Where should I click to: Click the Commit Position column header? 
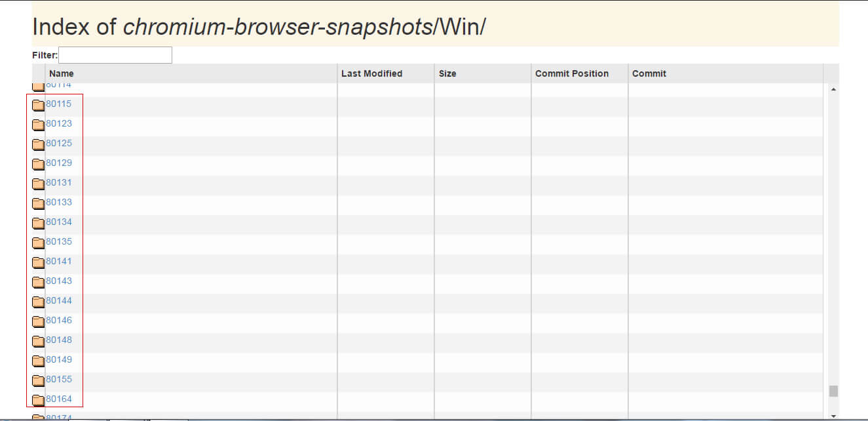coord(580,73)
